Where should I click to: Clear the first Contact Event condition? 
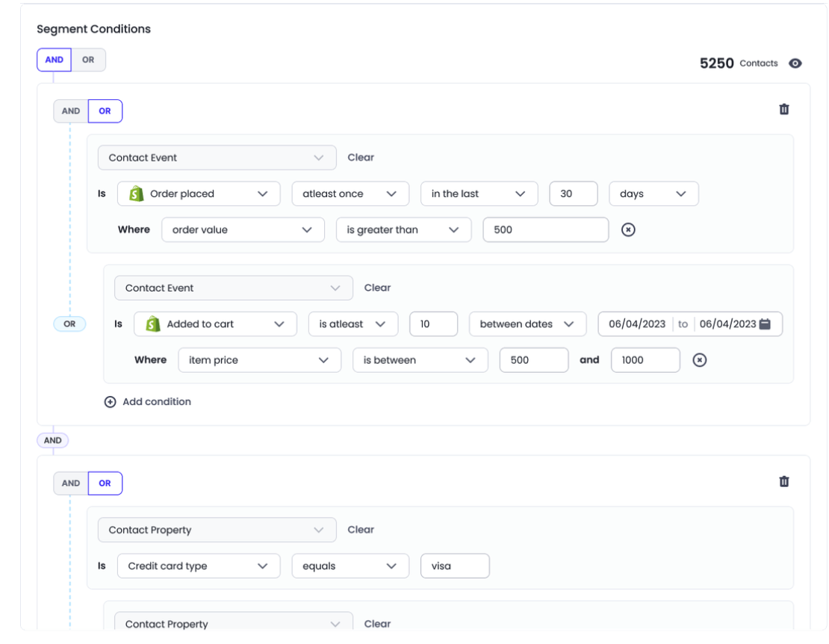coord(361,158)
